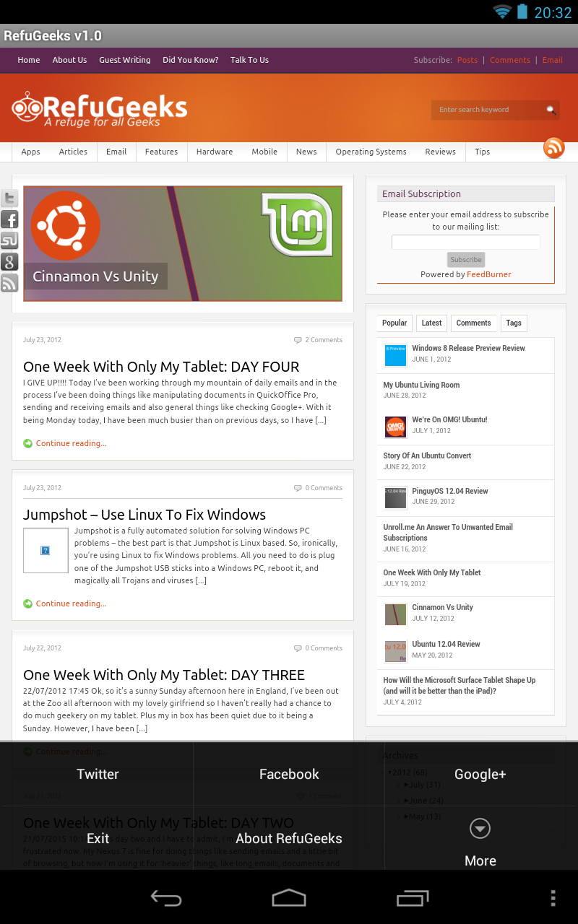Click the Twitter icon in left social sidebar
This screenshot has width=578, height=924.
click(9, 199)
